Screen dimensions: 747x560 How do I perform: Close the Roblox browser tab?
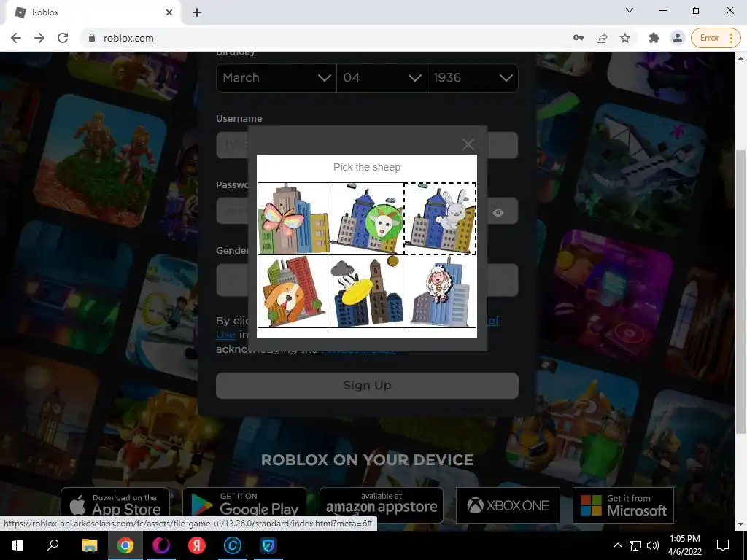click(x=169, y=12)
